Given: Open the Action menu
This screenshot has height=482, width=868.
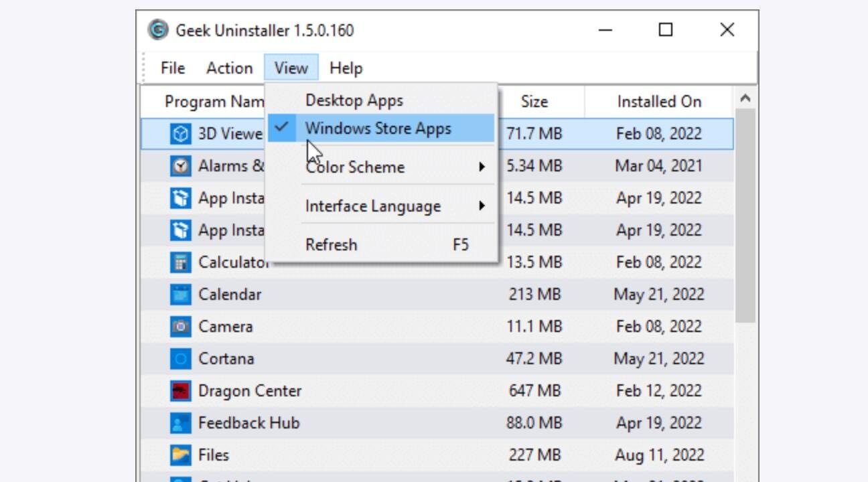Looking at the screenshot, I should click(x=229, y=68).
